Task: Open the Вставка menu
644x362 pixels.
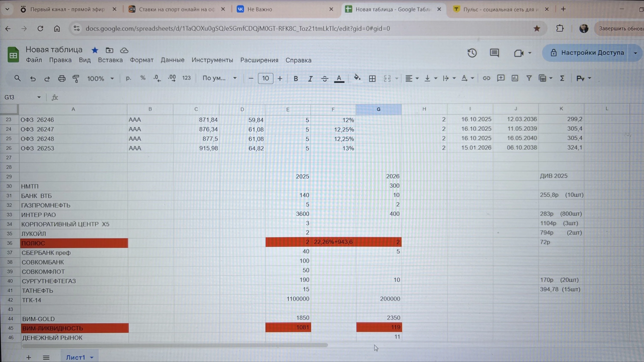Action: (x=110, y=60)
